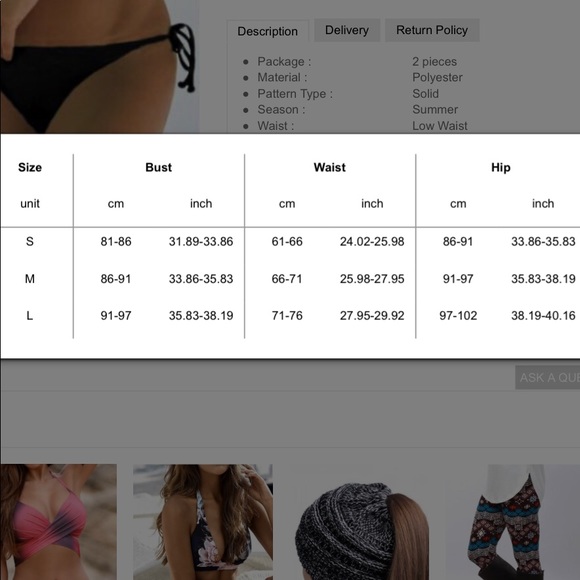Open the pink wrap bikini top thumbnail
This screenshot has width=580, height=580.
pyautogui.click(x=58, y=522)
